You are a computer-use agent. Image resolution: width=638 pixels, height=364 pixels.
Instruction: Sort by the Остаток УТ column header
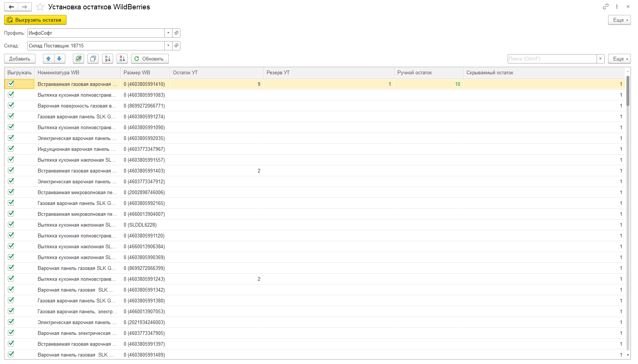[217, 72]
